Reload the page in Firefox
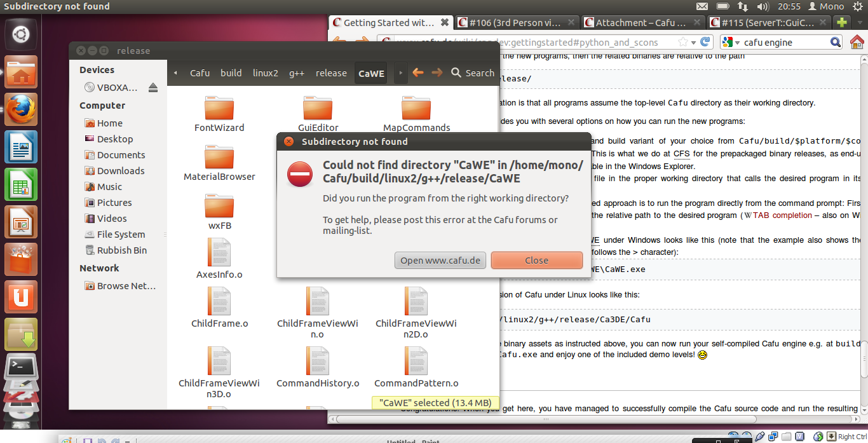This screenshot has width=868, height=443. coord(704,42)
